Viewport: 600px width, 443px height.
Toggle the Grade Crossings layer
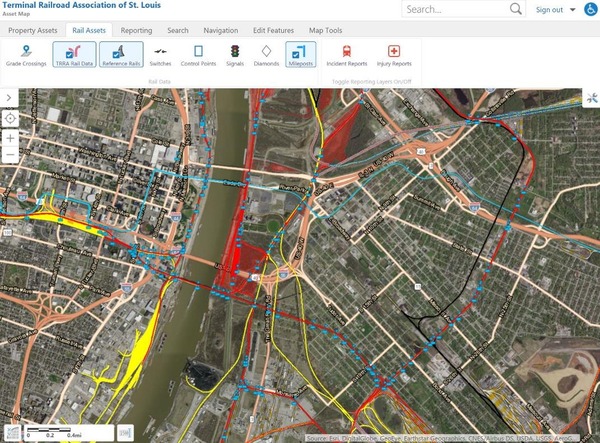click(25, 55)
